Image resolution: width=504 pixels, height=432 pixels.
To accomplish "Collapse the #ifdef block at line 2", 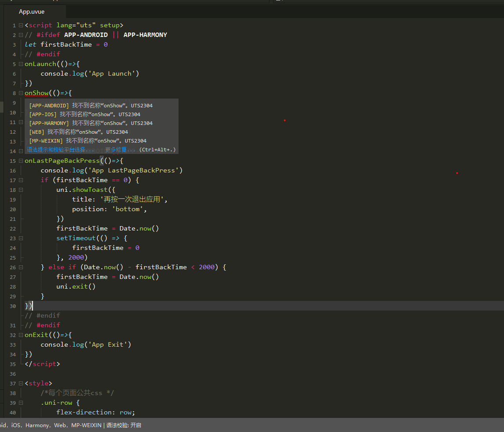I will click(x=21, y=35).
